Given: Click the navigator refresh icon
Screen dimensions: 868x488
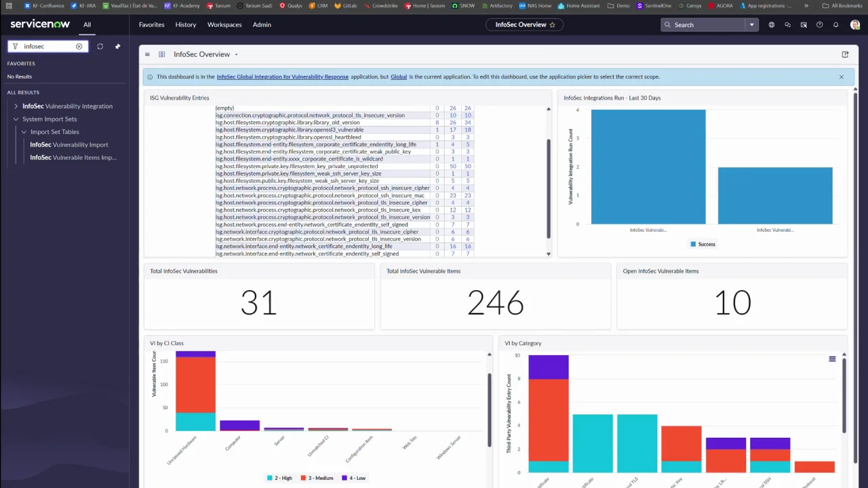Looking at the screenshot, I should (x=100, y=46).
